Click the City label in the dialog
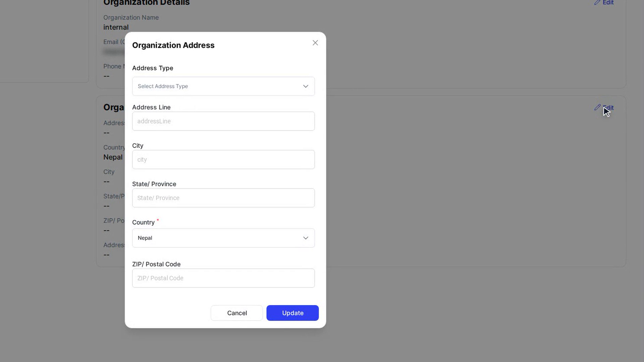Image resolution: width=644 pixels, height=362 pixels. point(138,146)
